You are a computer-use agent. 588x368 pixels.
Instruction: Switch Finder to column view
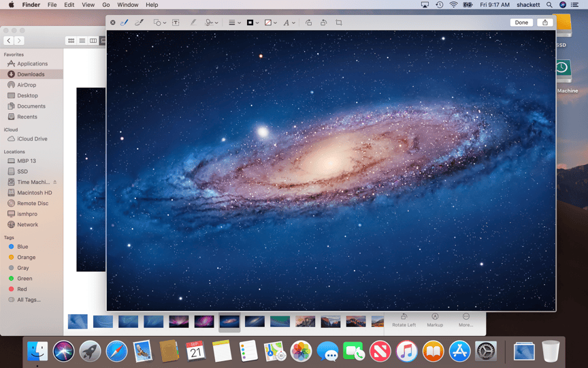93,41
